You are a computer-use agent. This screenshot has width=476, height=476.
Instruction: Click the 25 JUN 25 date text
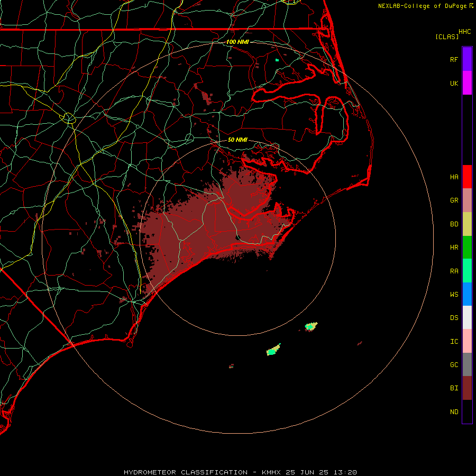309,472
